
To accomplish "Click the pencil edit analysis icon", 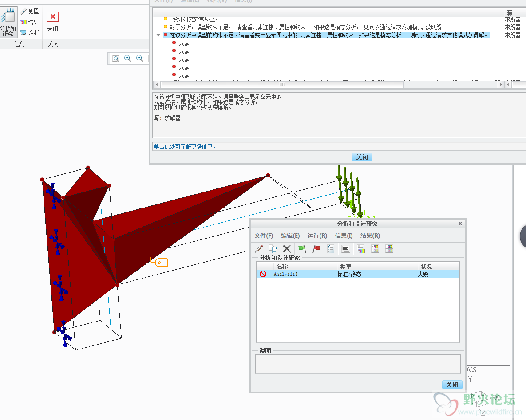I will coord(259,249).
